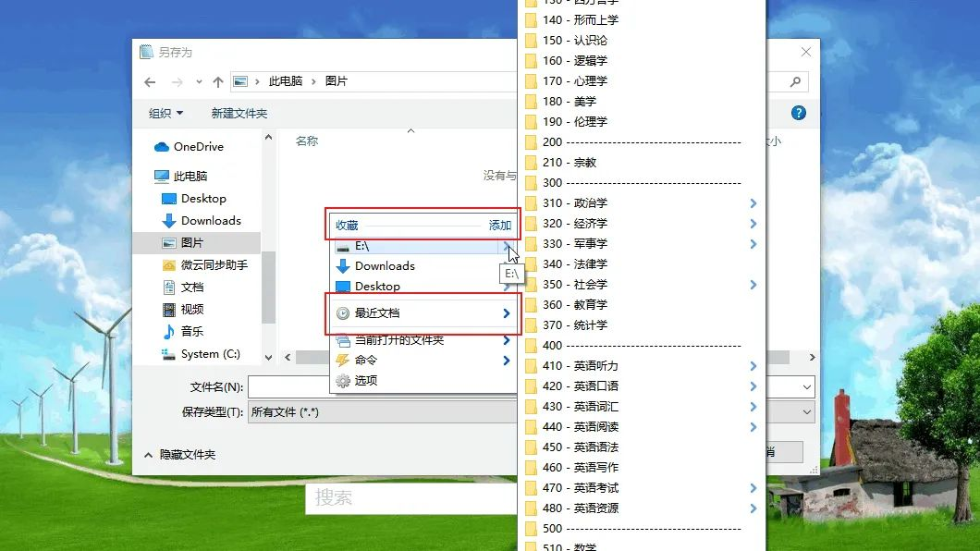Expand the 410 - 英语听力 submenu arrow
The width and height of the screenshot is (980, 551).
pyautogui.click(x=753, y=366)
